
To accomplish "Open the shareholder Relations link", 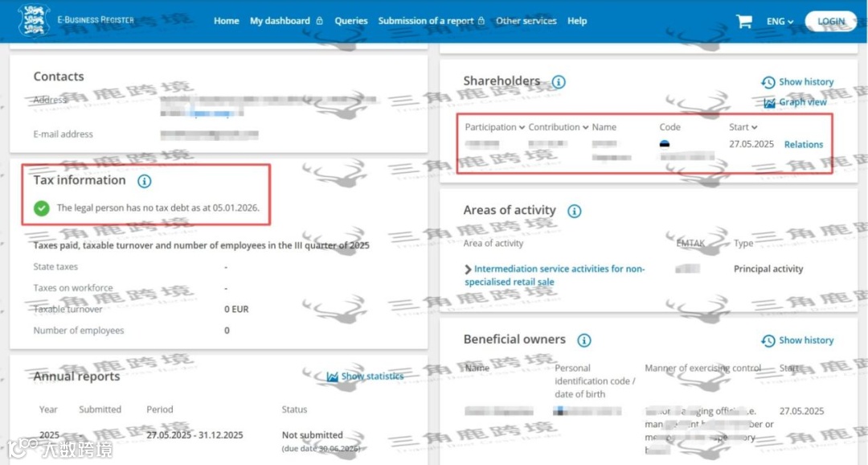I will (803, 145).
